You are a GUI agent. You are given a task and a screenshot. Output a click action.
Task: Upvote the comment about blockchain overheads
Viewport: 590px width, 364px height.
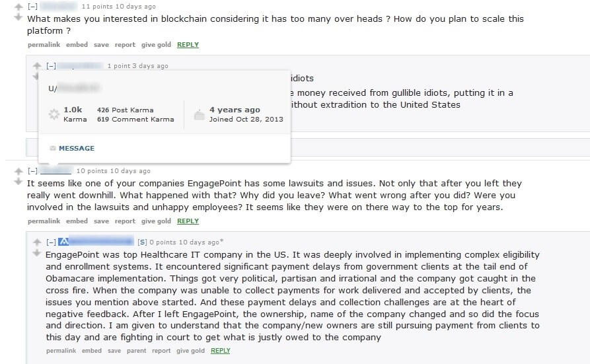[18, 7]
